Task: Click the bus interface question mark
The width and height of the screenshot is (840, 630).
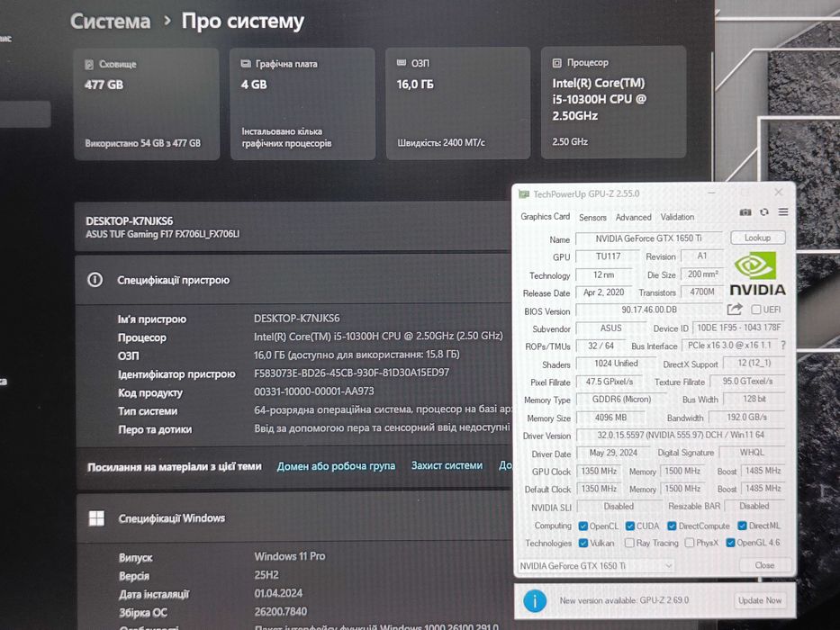Action: (x=783, y=346)
